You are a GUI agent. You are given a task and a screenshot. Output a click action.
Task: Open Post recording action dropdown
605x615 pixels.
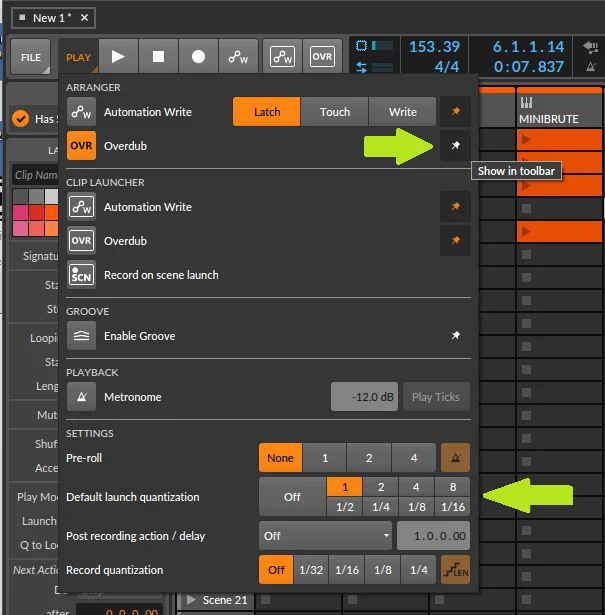[x=325, y=536]
